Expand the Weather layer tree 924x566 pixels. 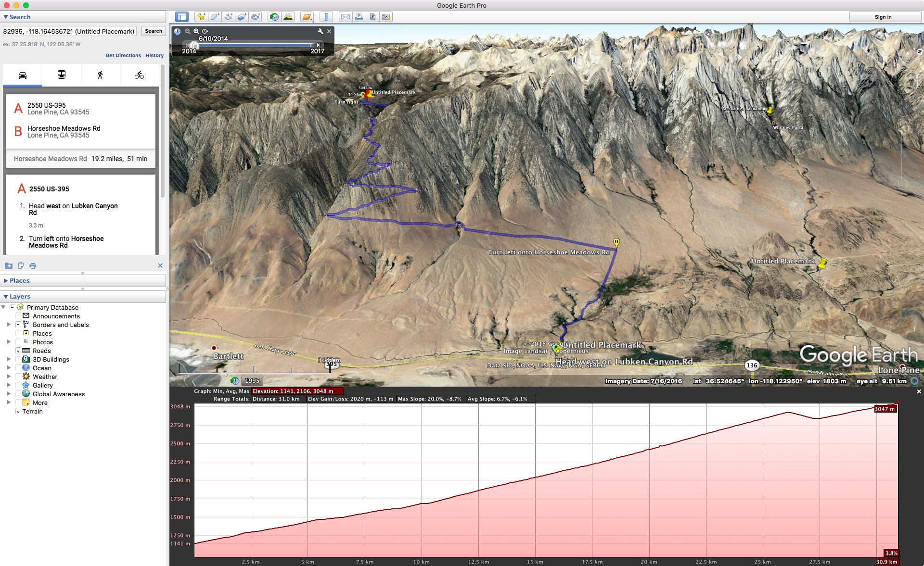9,377
